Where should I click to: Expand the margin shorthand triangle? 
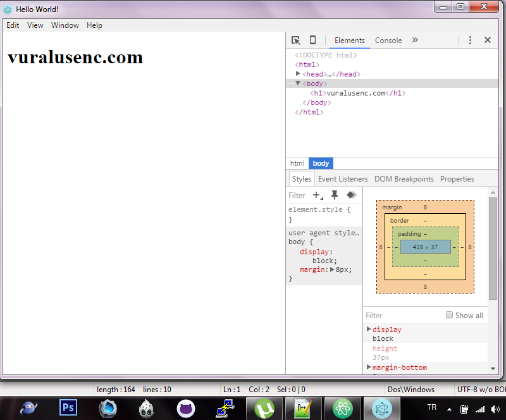click(332, 269)
